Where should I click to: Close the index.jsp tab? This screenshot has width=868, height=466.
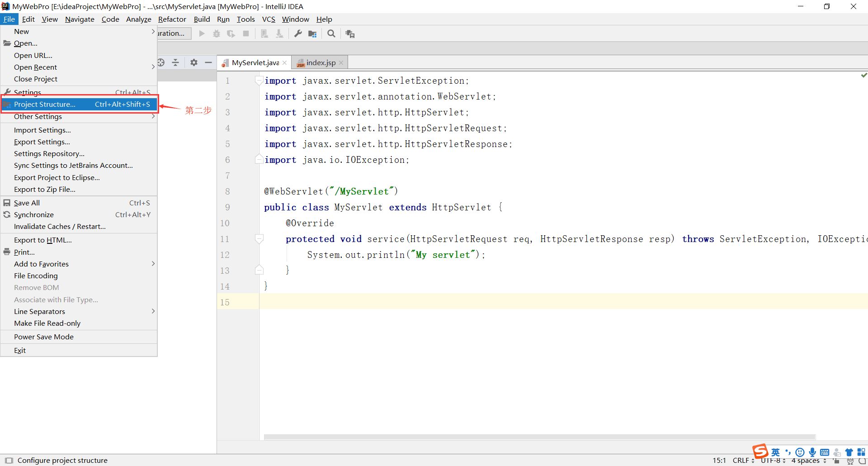[x=341, y=63]
